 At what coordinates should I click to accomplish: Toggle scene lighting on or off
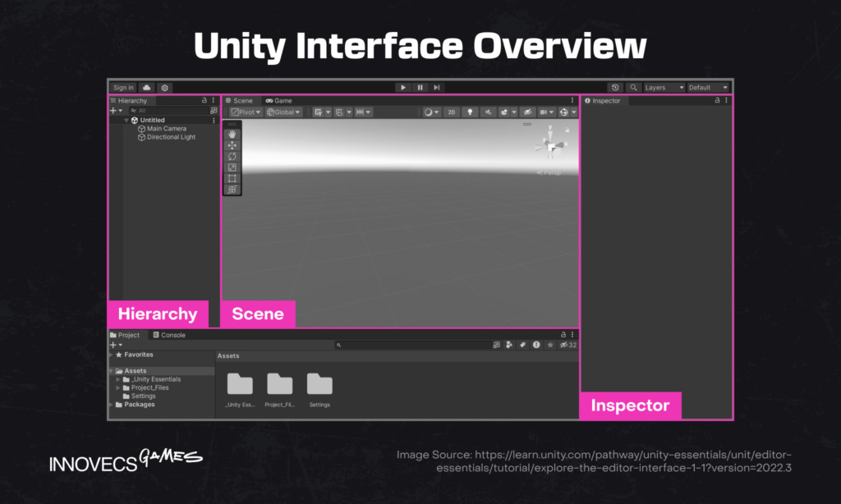470,112
